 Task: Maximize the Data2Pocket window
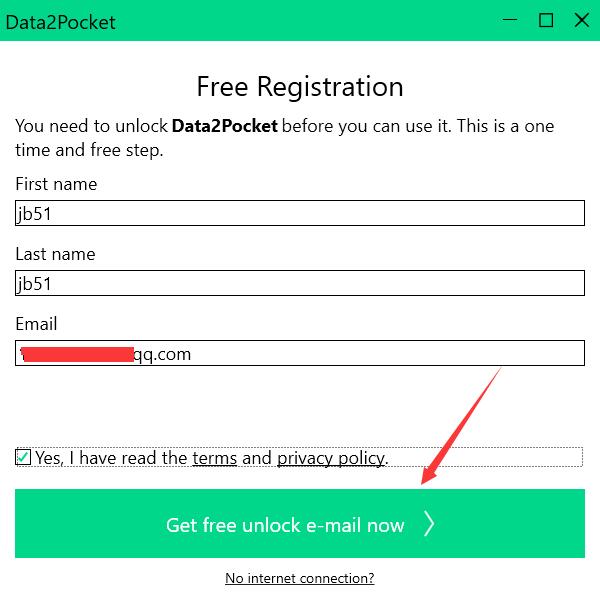tap(545, 20)
